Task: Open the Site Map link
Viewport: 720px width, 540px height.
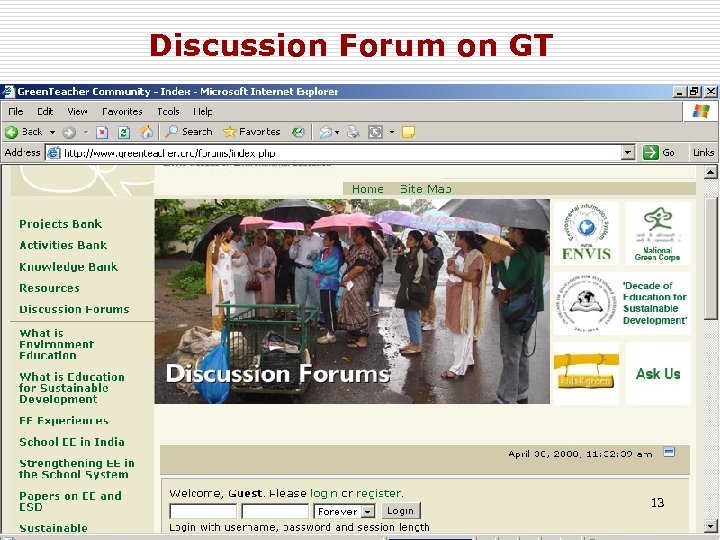Action: (x=426, y=189)
